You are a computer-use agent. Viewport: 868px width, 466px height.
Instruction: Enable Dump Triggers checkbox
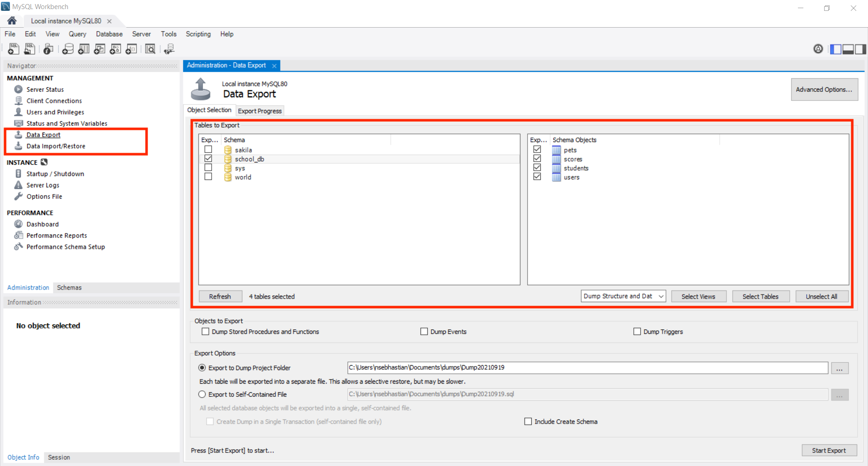pos(637,332)
